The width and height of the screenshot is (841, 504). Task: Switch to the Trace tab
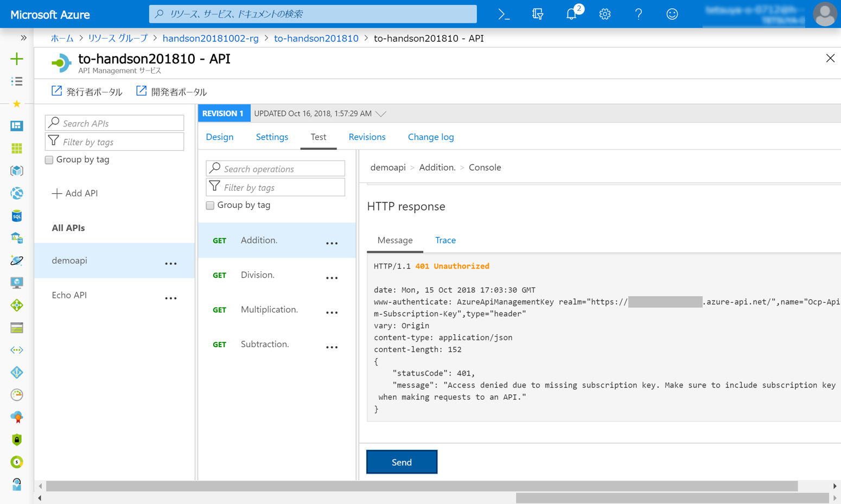click(x=445, y=240)
